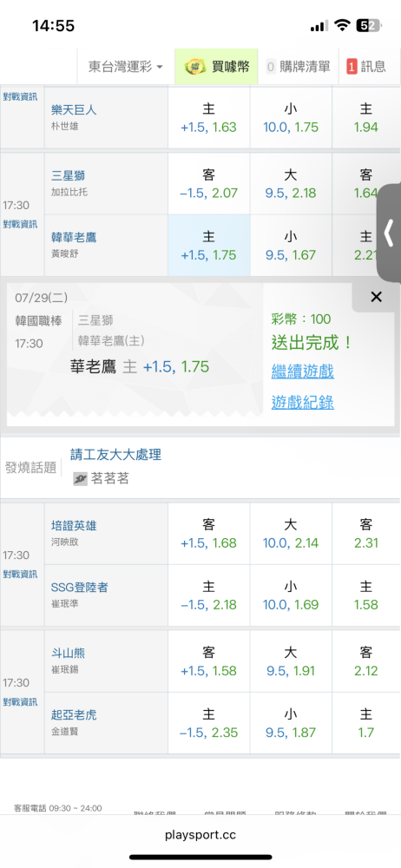
Task: Click the user avatar icon beside 茗茗茗
Action: pyautogui.click(x=81, y=479)
